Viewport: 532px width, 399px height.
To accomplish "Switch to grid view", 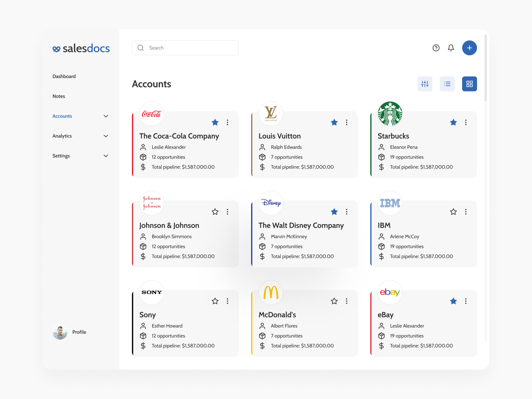I will pos(470,84).
